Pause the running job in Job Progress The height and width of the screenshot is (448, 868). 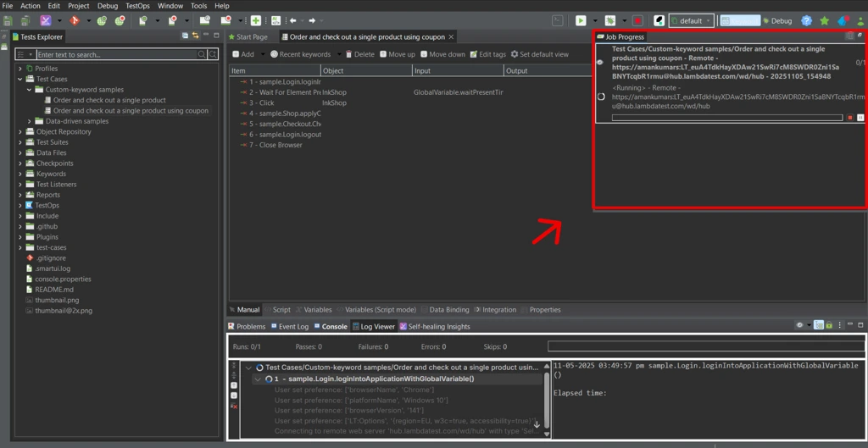(x=860, y=118)
